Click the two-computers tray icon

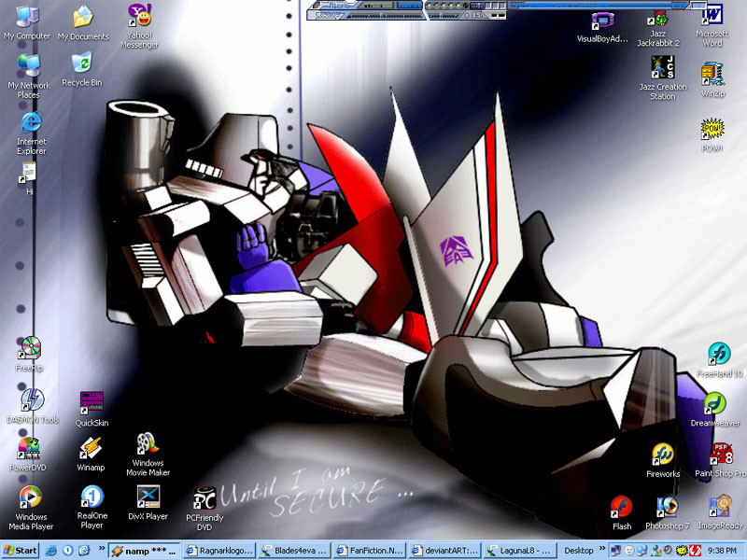[642, 551]
